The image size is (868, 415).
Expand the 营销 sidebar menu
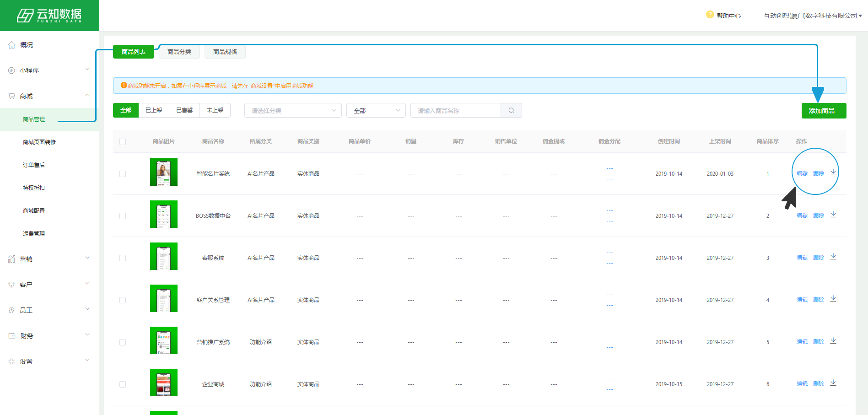(87, 258)
